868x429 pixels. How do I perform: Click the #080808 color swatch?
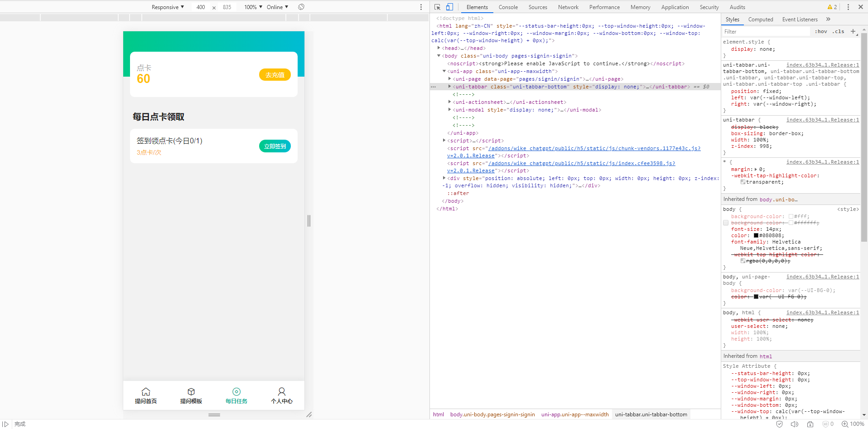pos(756,235)
